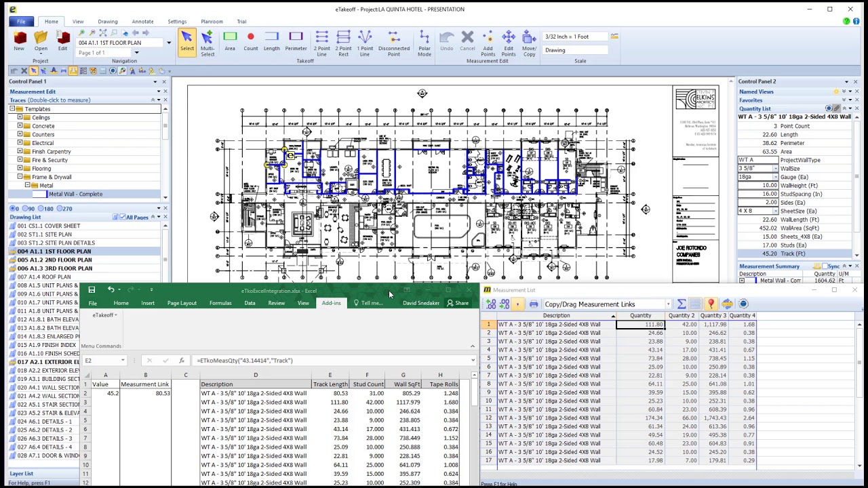868x488 pixels.
Task: Open the Page 1 of 1 dropdown
Action: pos(136,53)
